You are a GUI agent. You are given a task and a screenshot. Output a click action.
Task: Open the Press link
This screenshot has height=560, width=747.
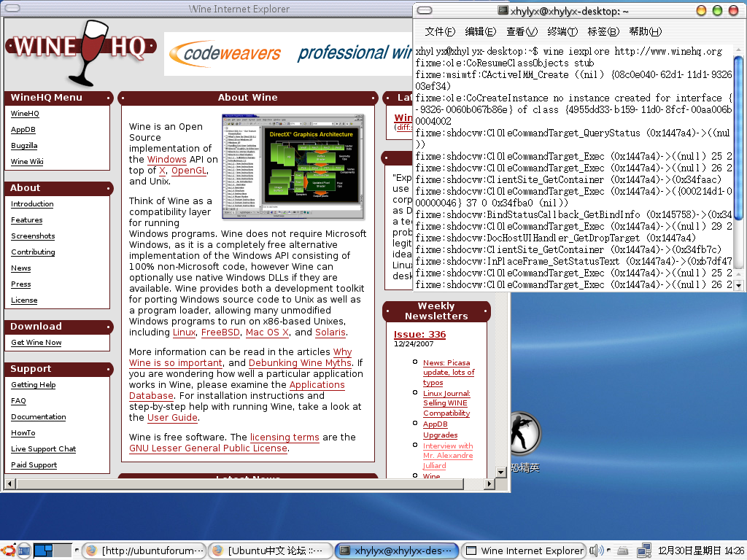(20, 284)
